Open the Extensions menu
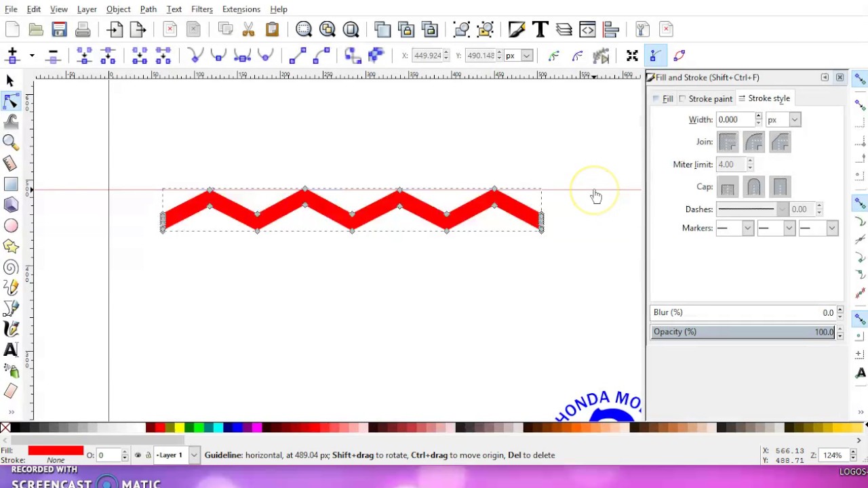 [x=241, y=9]
